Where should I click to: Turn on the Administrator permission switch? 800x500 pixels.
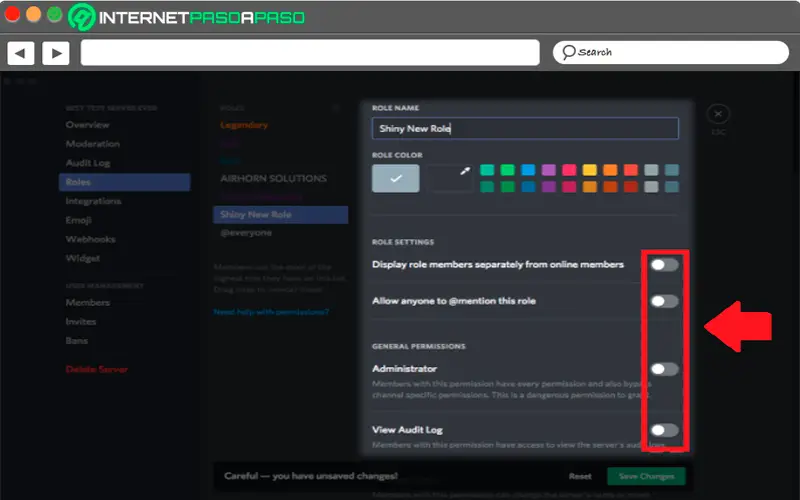click(x=664, y=369)
